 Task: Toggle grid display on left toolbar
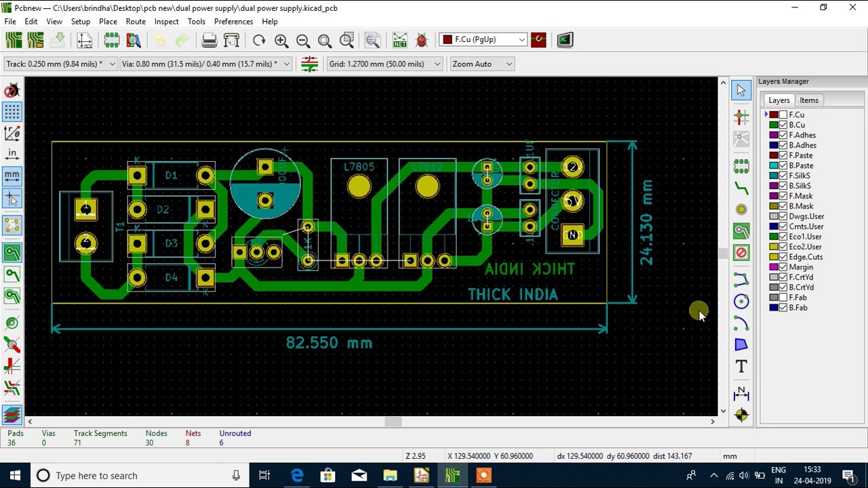coord(12,112)
